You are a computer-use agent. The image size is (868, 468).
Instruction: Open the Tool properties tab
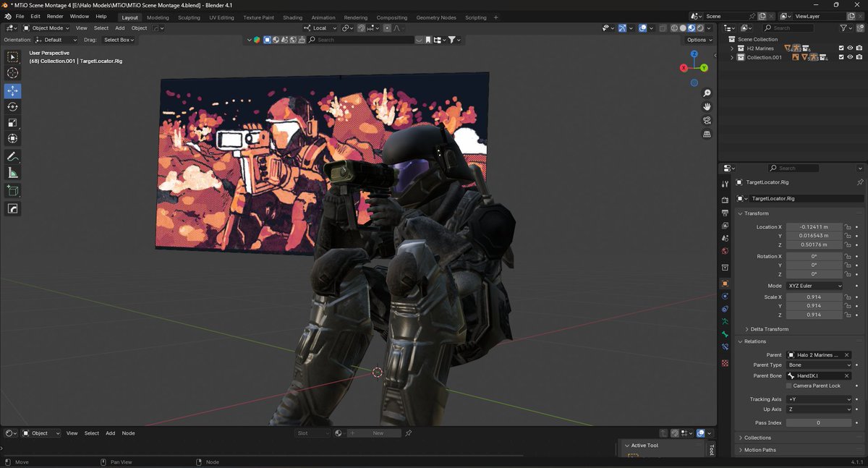pyautogui.click(x=725, y=184)
